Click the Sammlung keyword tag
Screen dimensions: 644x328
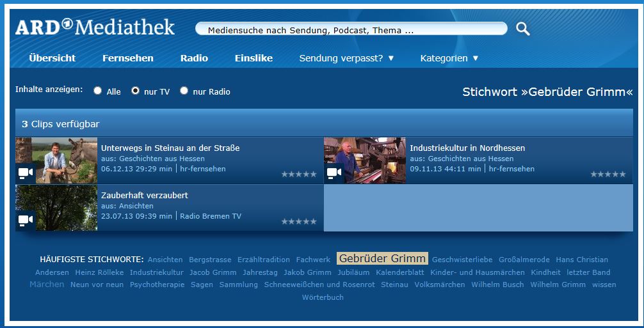239,285
